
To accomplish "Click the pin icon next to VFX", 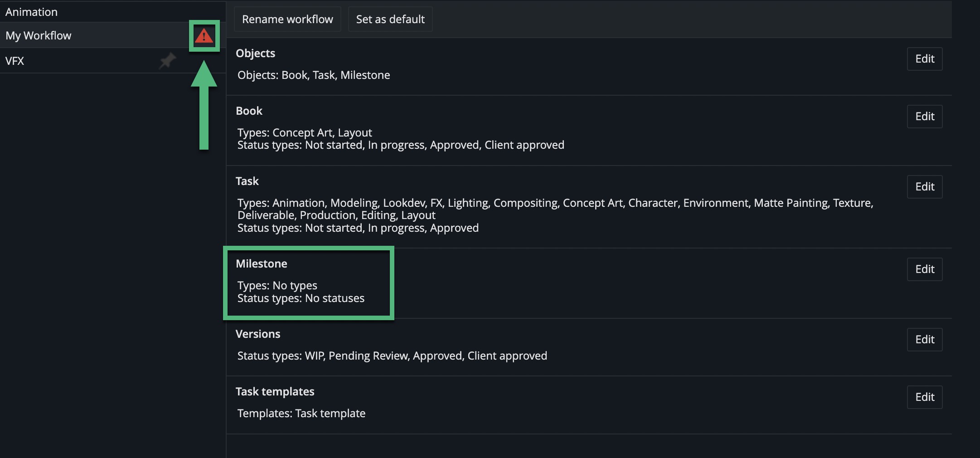I will (x=167, y=61).
